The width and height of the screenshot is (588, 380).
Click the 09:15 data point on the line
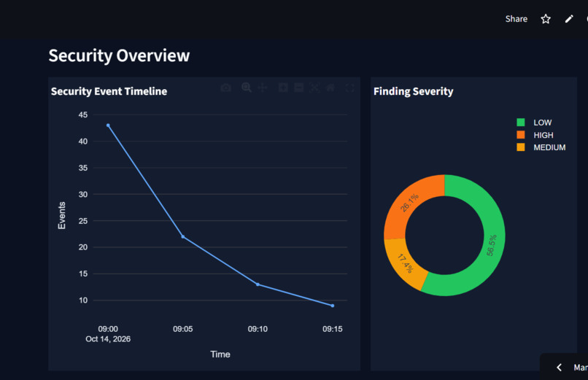tap(333, 306)
